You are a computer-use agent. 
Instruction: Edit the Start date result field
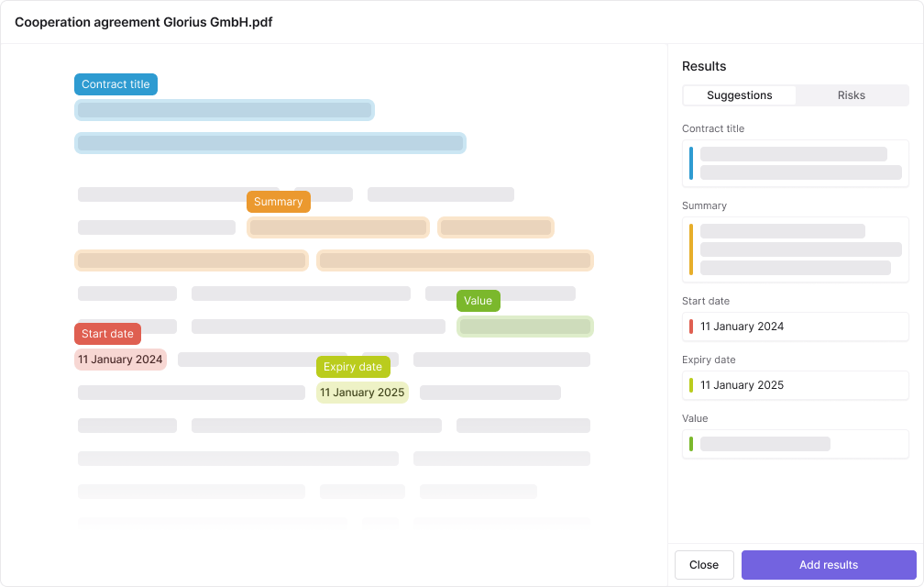[796, 327]
